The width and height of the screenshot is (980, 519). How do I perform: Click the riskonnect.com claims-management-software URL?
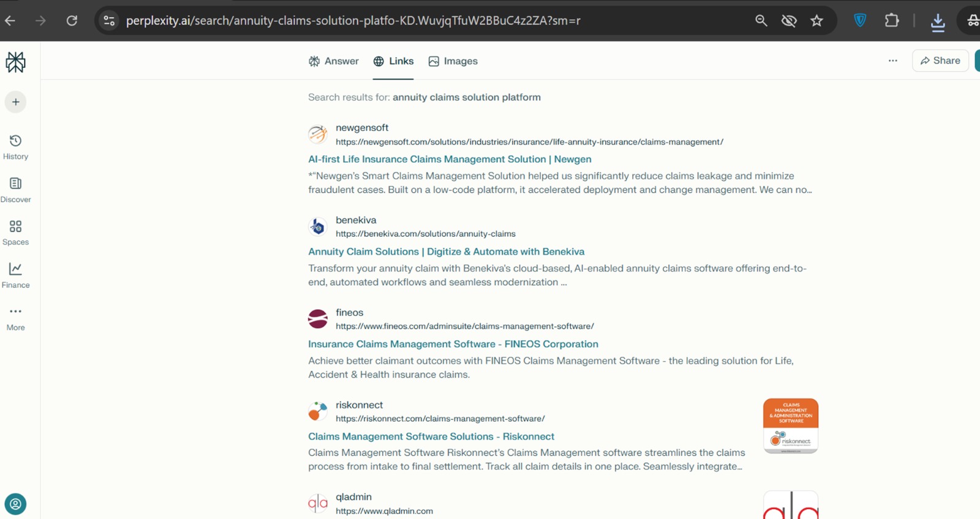pyautogui.click(x=440, y=419)
